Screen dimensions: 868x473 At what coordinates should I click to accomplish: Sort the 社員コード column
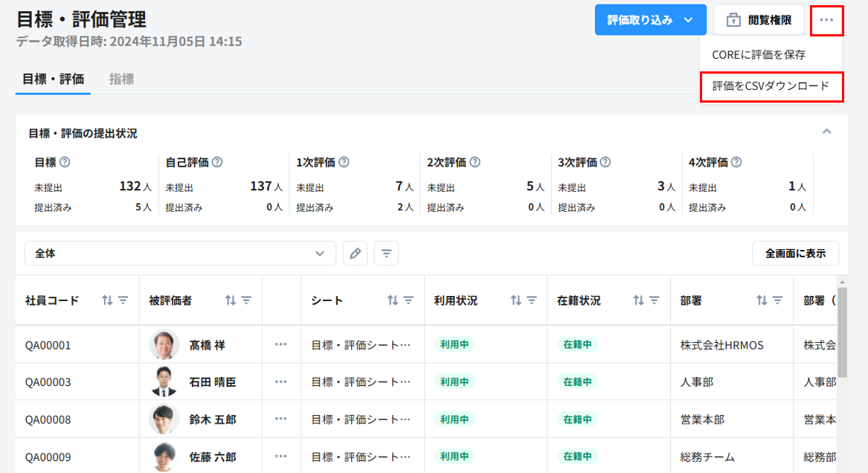(107, 300)
